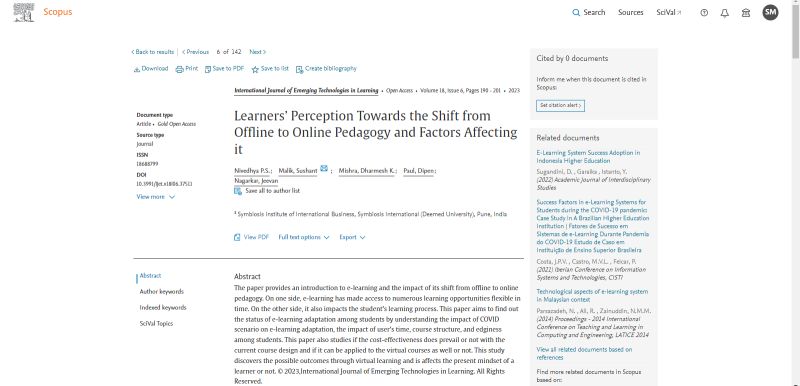The width and height of the screenshot is (800, 386).
Task: Click the Cited by 0 documents heading
Action: coord(572,59)
